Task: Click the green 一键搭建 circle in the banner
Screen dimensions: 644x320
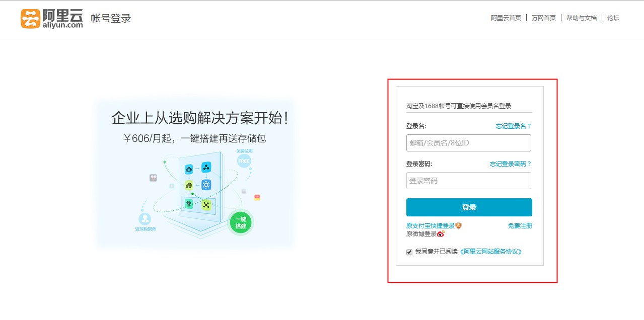Action: tap(241, 223)
